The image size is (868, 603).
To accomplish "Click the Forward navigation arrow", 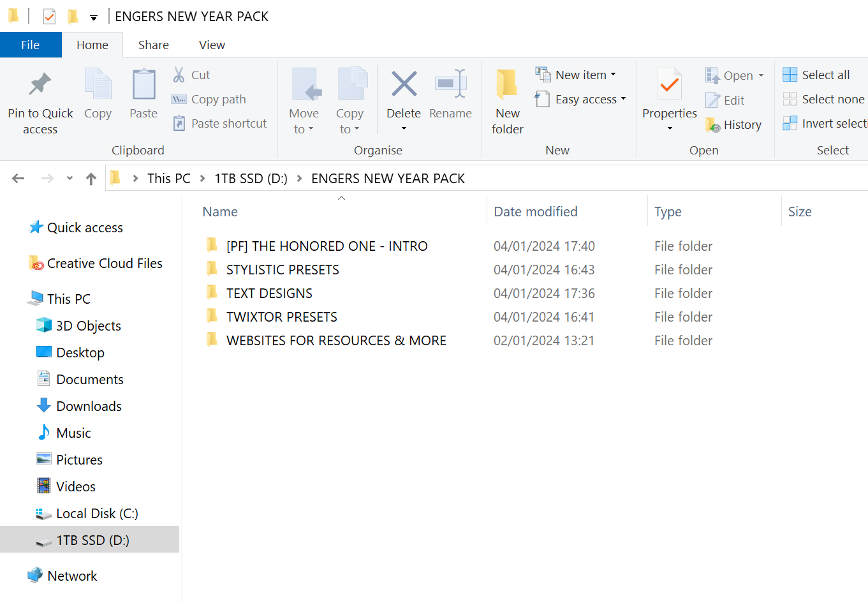I will pyautogui.click(x=47, y=179).
